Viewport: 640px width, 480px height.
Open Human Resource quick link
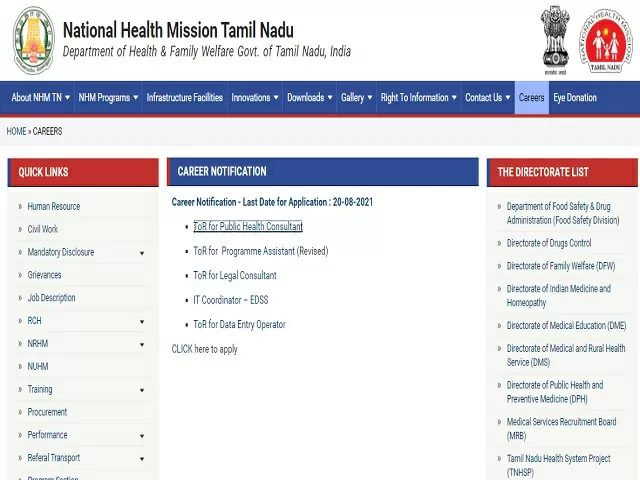point(54,207)
